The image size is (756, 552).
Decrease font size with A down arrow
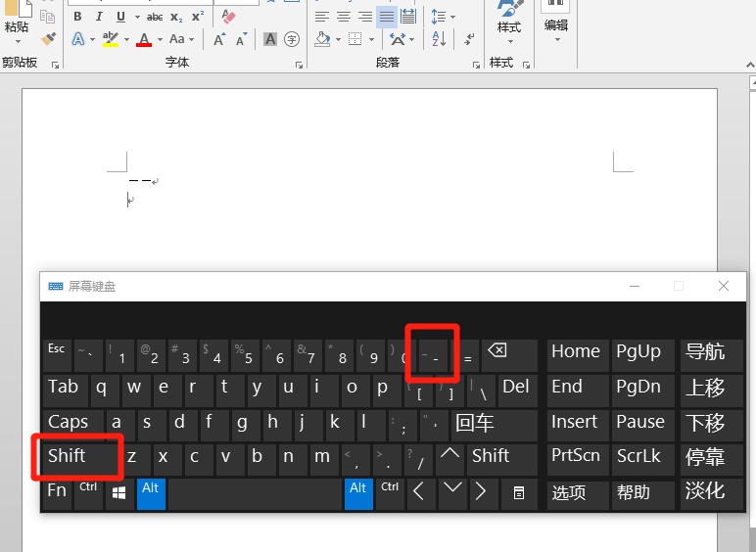point(241,39)
